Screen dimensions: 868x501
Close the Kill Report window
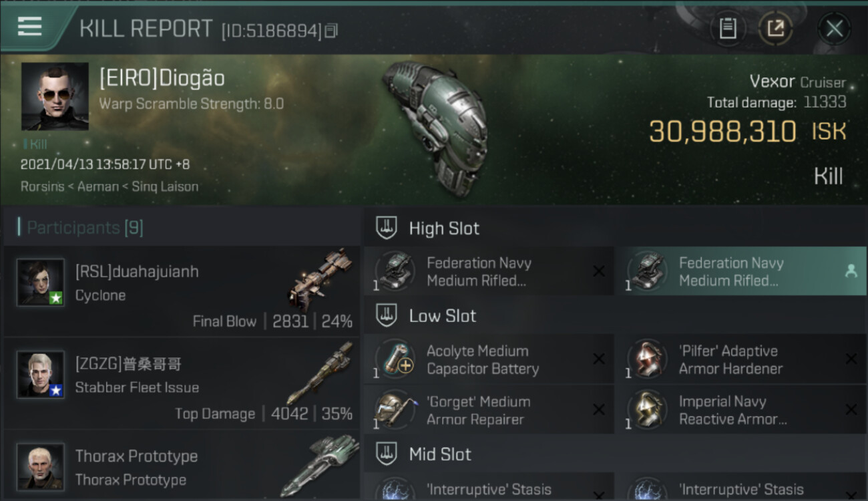click(834, 29)
